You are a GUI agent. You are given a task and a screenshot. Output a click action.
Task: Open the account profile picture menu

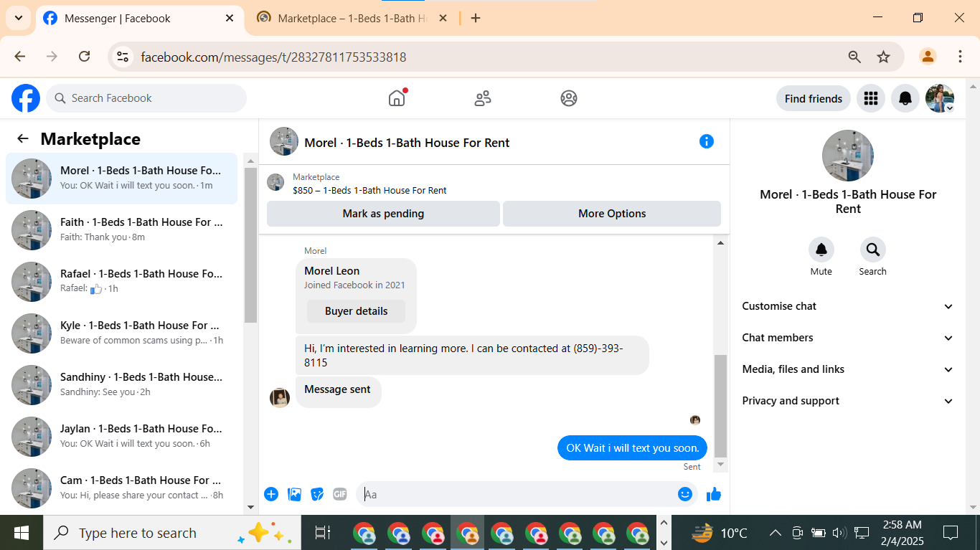(940, 98)
